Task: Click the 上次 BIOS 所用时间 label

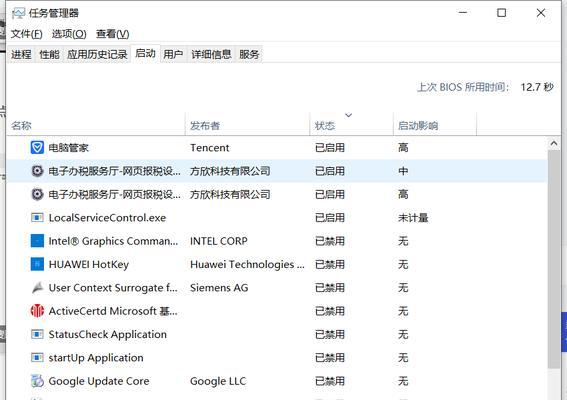Action: 463,87
